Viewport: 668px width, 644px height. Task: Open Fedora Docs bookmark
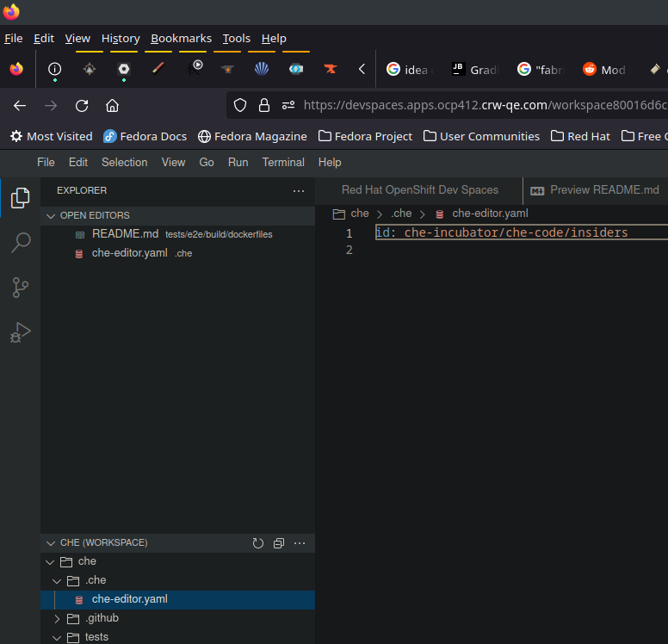[145, 136]
